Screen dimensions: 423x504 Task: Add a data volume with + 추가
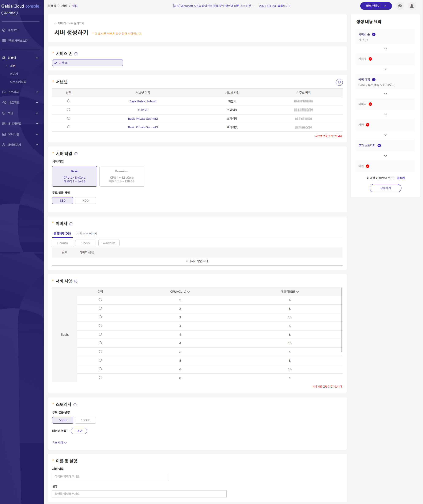pyautogui.click(x=79, y=431)
